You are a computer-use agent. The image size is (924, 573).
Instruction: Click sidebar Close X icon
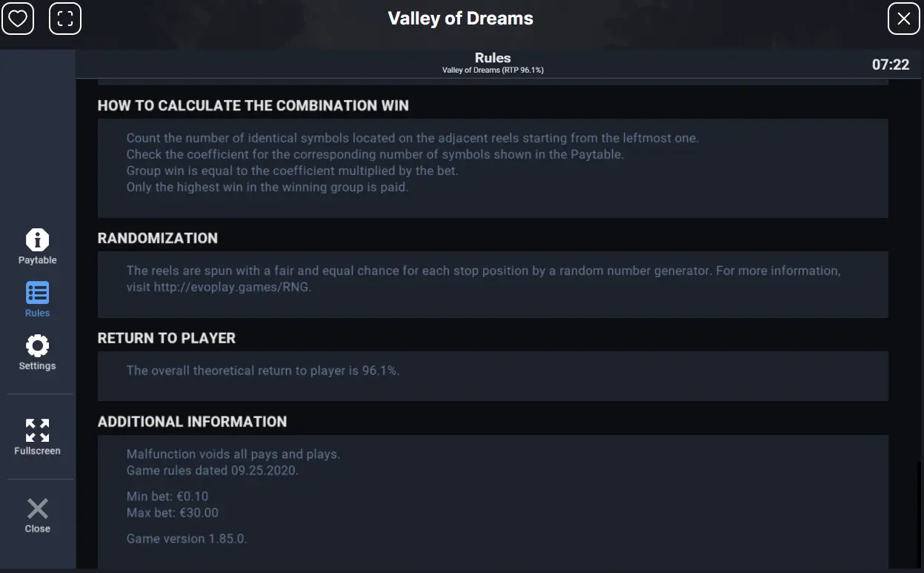pos(37,509)
